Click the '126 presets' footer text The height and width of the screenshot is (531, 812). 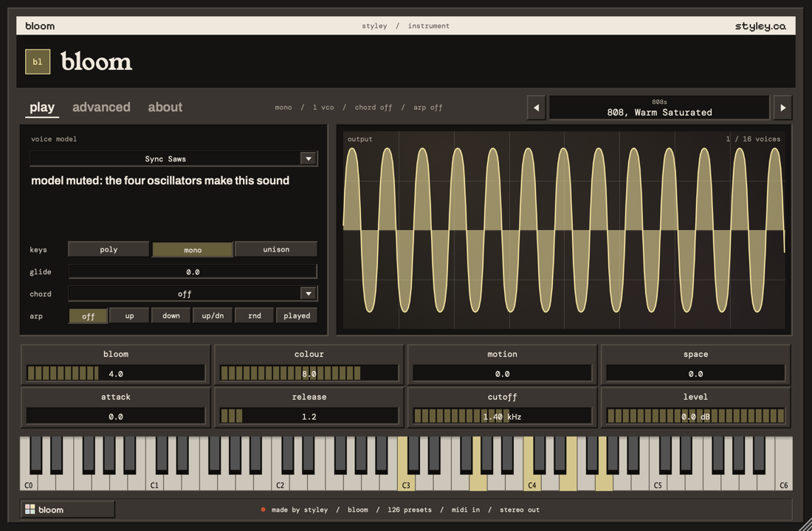pos(410,510)
